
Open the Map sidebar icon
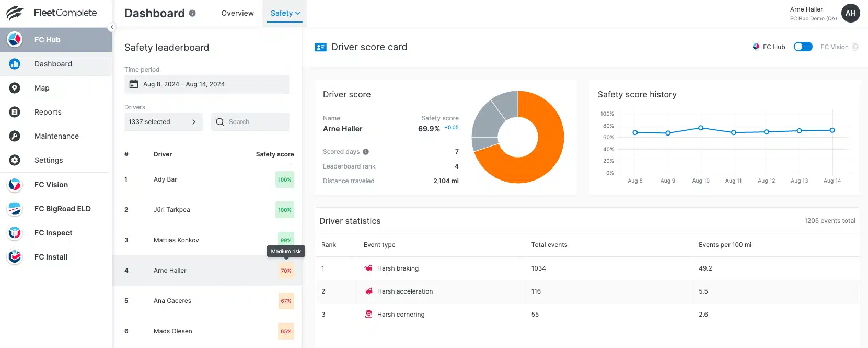point(15,88)
